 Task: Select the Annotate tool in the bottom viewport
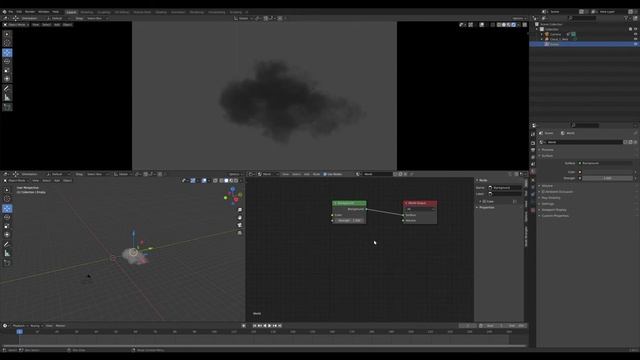(x=7, y=244)
